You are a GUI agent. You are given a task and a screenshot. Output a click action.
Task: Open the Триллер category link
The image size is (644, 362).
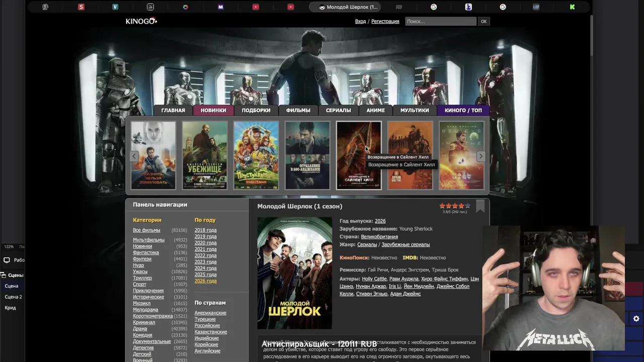(x=142, y=278)
